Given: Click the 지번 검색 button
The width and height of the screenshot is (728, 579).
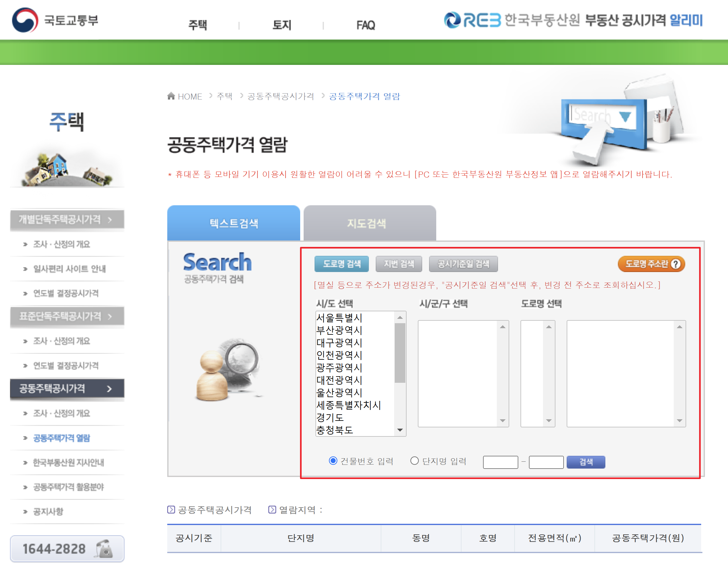Looking at the screenshot, I should pos(399,264).
